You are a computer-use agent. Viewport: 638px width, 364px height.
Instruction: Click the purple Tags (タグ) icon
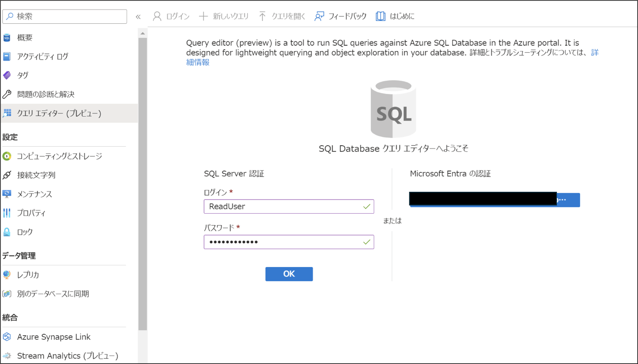(6, 76)
